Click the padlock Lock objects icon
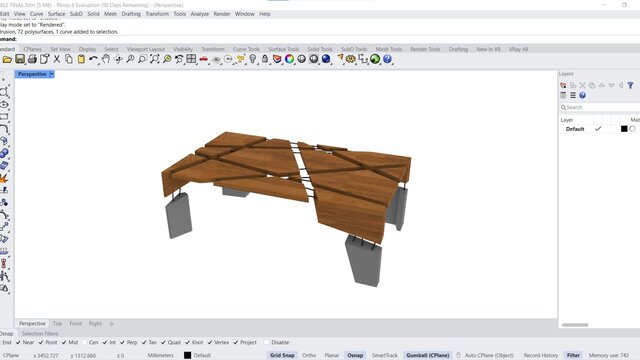This screenshot has width=640, height=360. tap(264, 59)
